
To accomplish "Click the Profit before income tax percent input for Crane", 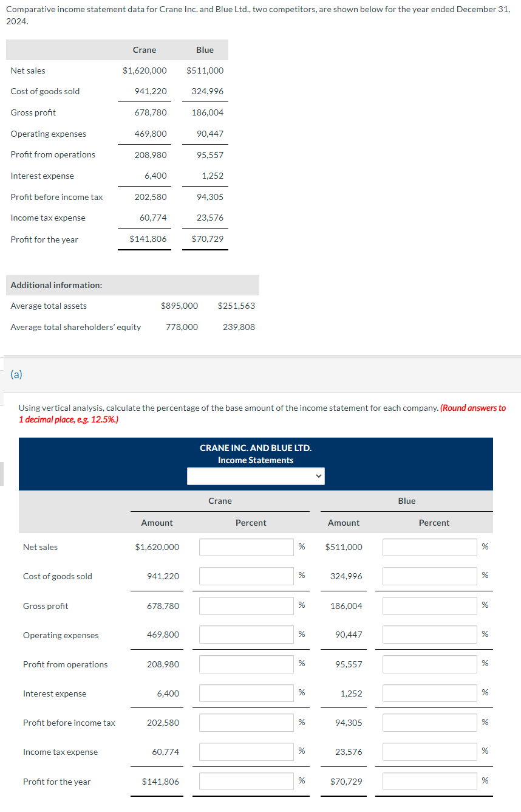I will (246, 722).
